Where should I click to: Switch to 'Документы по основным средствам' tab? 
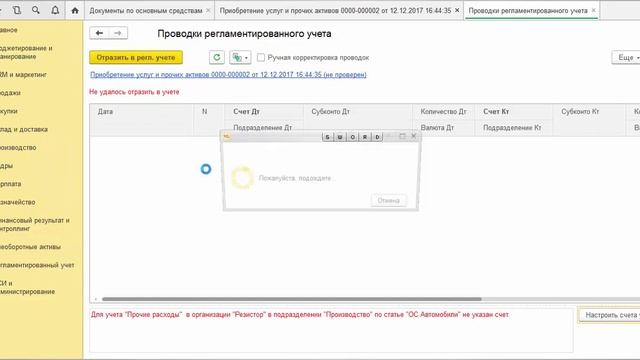(x=146, y=11)
